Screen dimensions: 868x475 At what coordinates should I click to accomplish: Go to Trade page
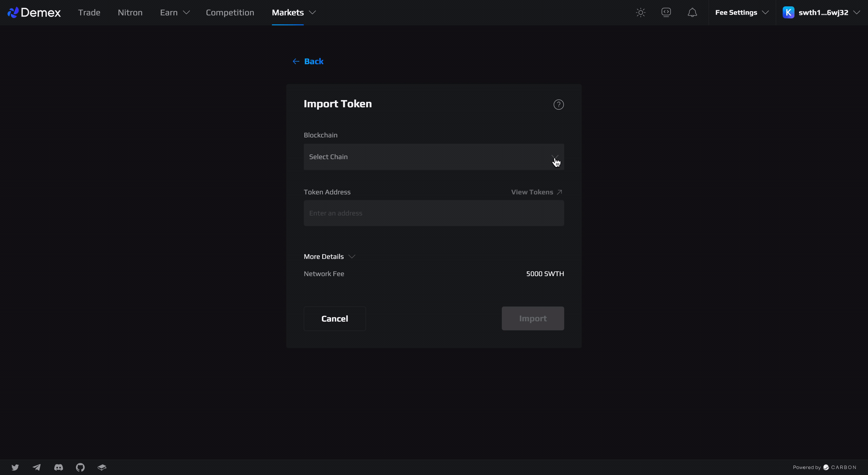coord(89,13)
